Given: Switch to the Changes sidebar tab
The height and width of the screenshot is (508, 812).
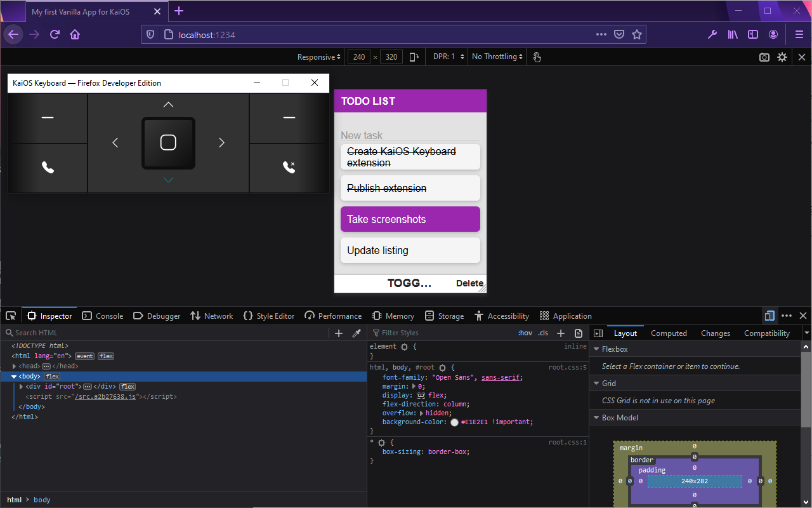Looking at the screenshot, I should click(x=716, y=333).
